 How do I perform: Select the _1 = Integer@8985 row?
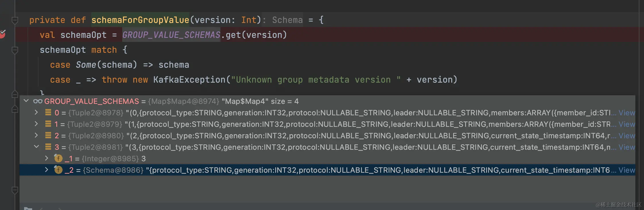tap(327, 159)
